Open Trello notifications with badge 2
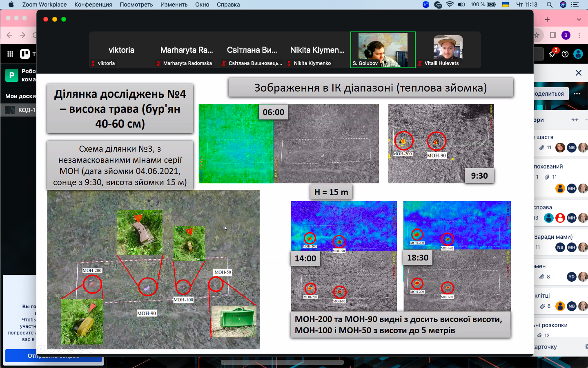Screen dimensions: 588x368 click(552, 54)
